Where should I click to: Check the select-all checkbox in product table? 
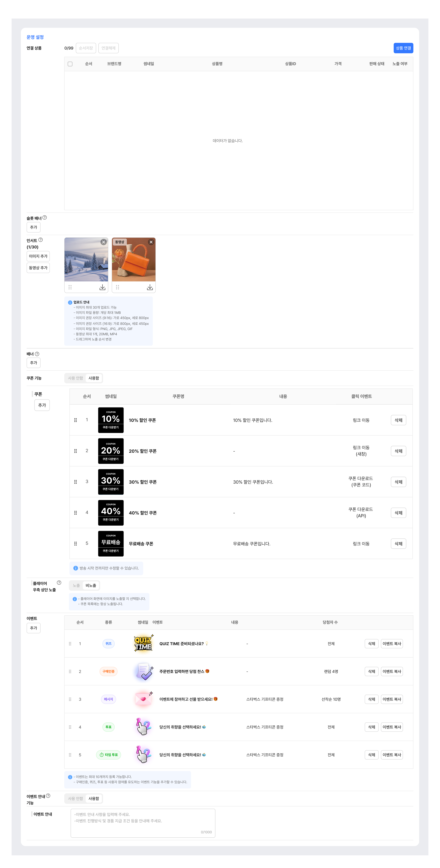click(x=70, y=64)
